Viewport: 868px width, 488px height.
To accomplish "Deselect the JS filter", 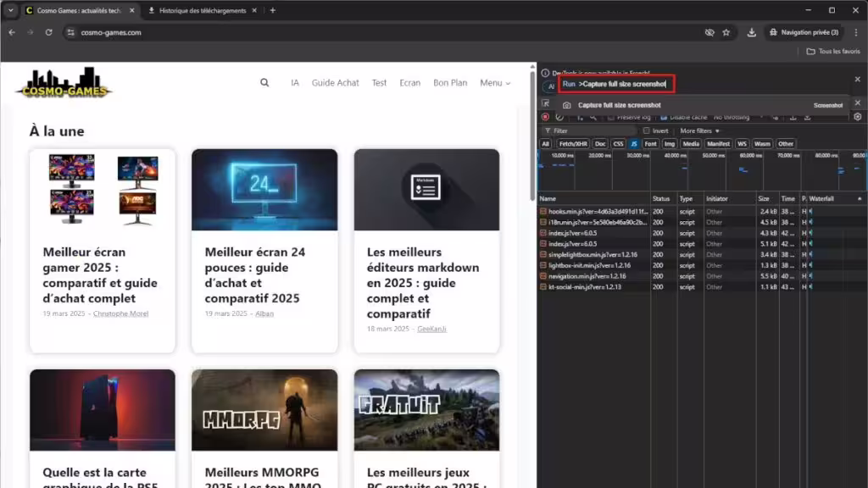I will (634, 144).
